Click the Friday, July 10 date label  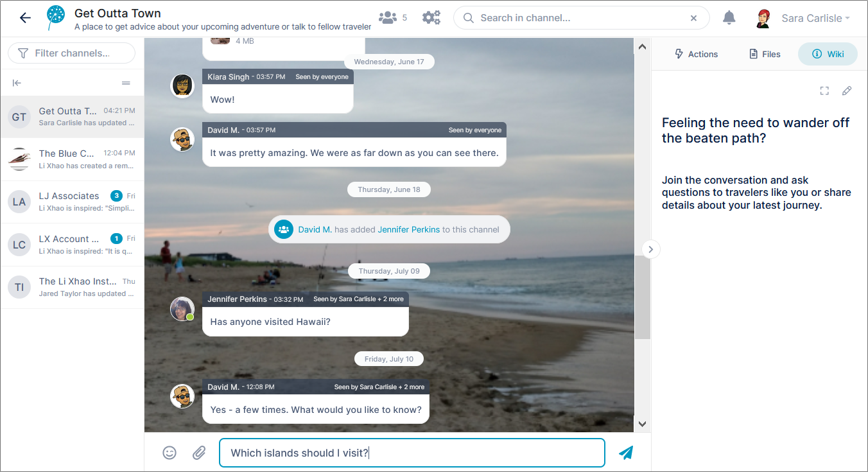389,359
